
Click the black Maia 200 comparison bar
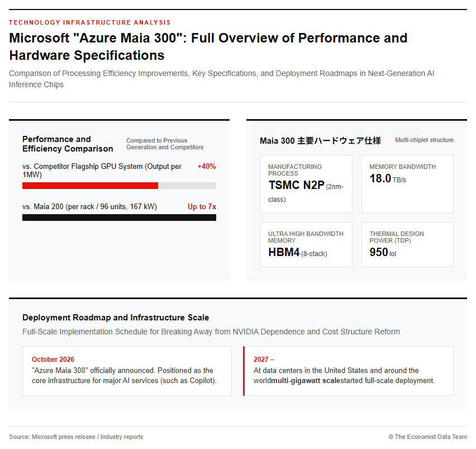(x=120, y=218)
